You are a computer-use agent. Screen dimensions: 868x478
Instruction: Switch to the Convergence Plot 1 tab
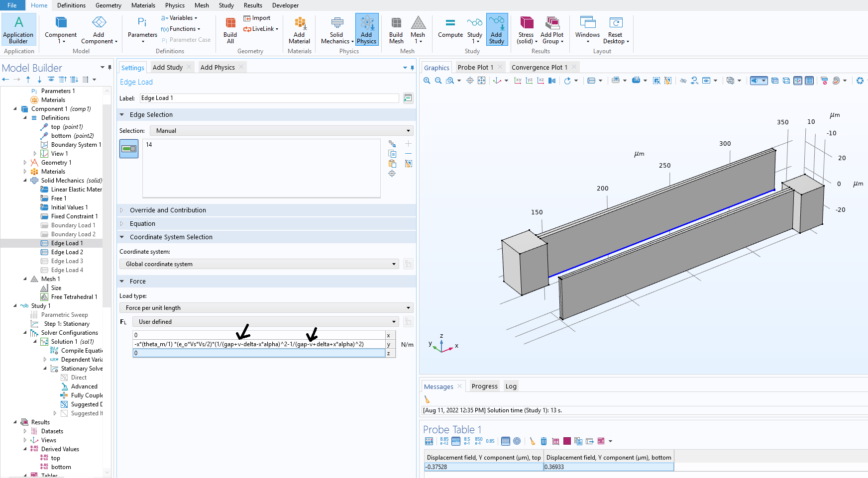pos(539,68)
